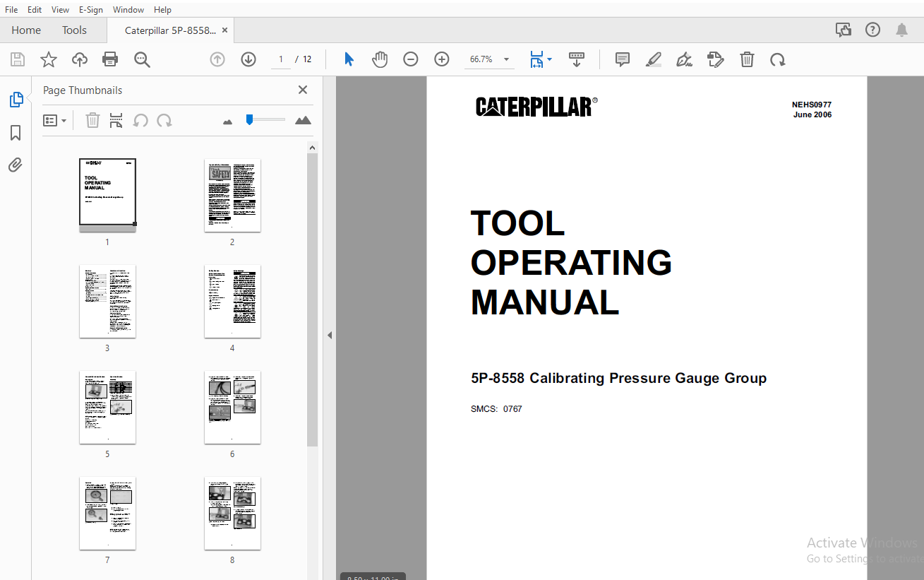
Task: Open the Edit PDF tool
Action: 716,59
